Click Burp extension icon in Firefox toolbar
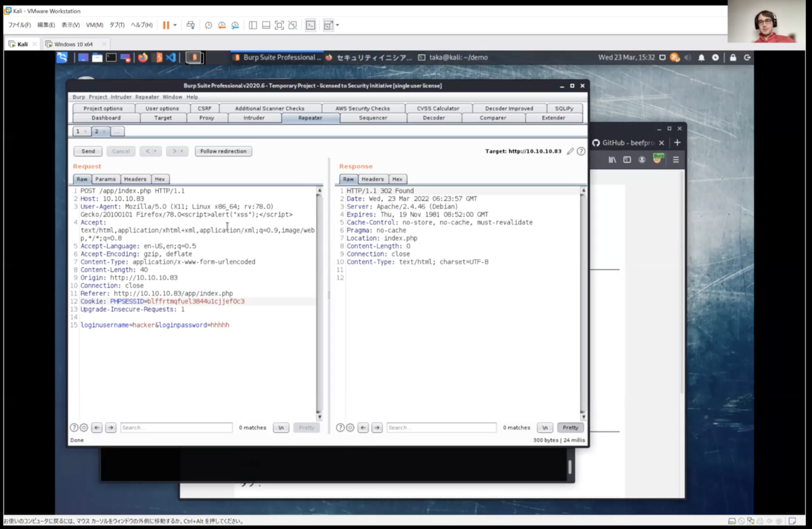Viewport: 812px width, 529px height. point(658,158)
